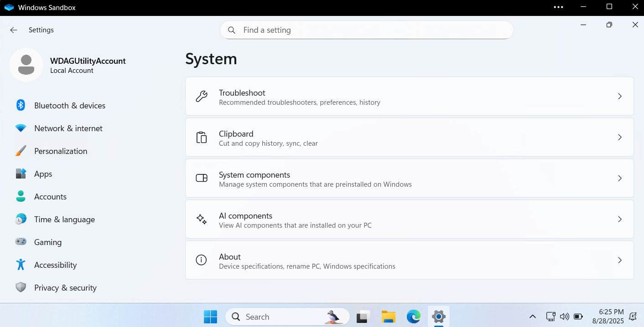Click the Accessibility figure icon

(21, 265)
